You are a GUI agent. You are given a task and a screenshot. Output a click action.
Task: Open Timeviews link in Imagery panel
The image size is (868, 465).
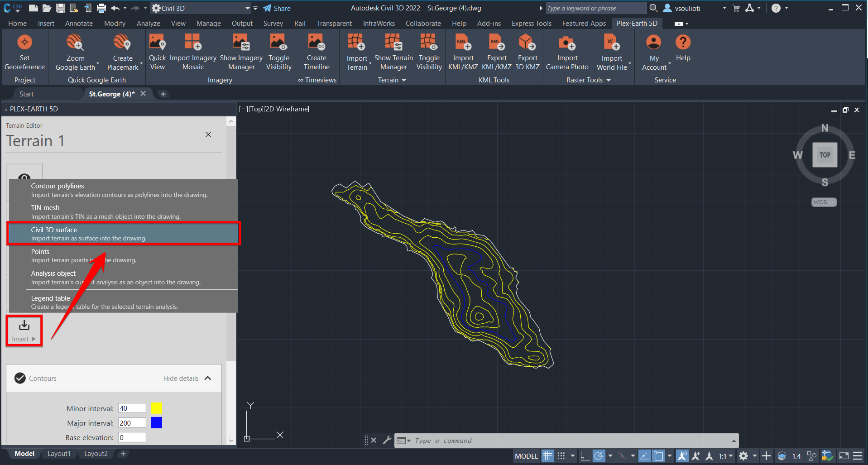pos(317,80)
